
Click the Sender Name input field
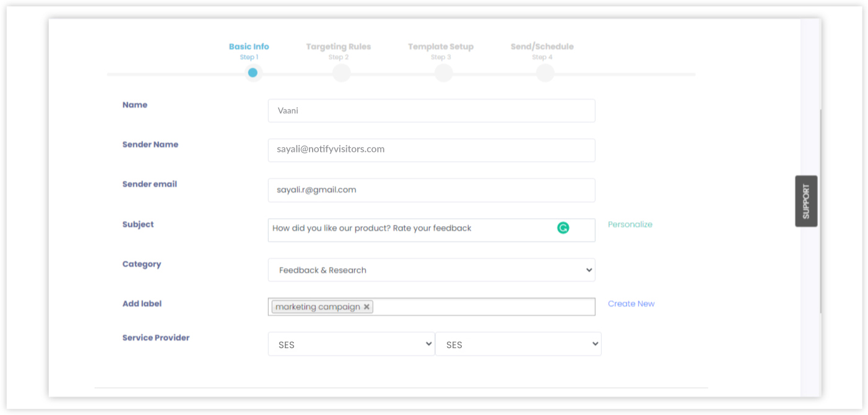click(x=432, y=150)
